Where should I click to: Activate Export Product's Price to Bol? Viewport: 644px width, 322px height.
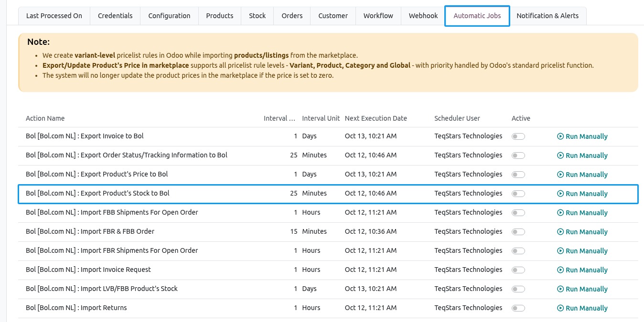518,175
